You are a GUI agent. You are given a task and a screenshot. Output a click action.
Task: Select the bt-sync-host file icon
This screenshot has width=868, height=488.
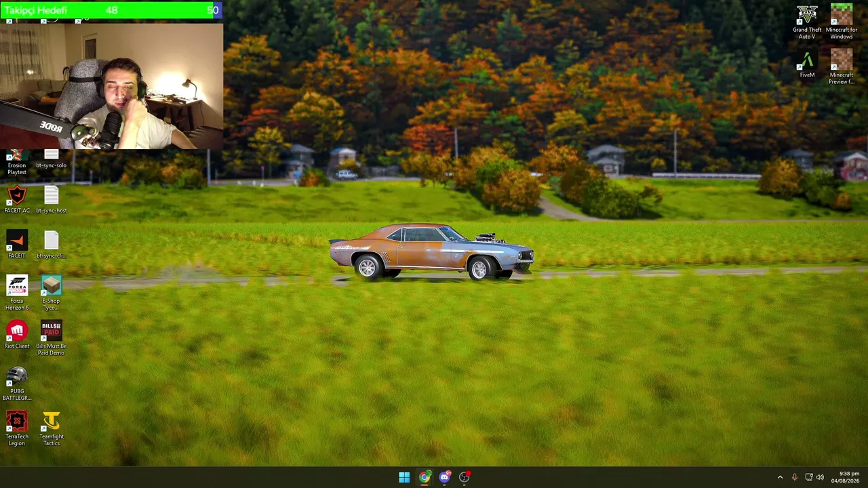pyautogui.click(x=52, y=201)
